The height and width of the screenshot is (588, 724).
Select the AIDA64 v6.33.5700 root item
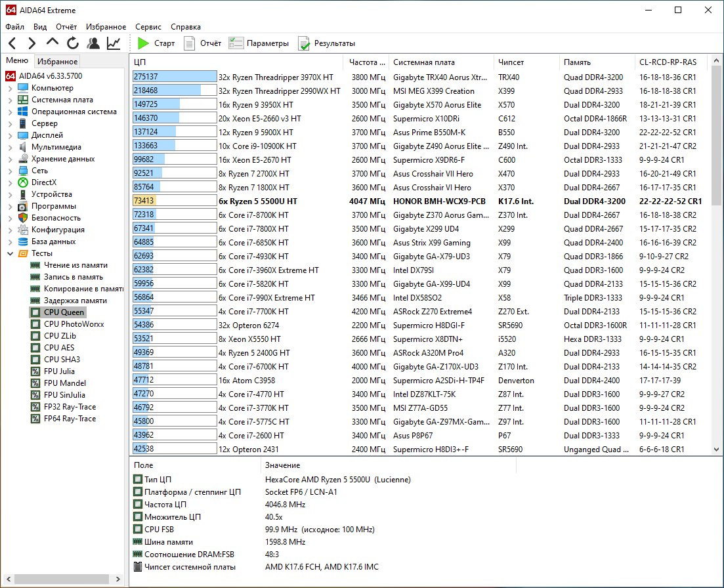44,75
